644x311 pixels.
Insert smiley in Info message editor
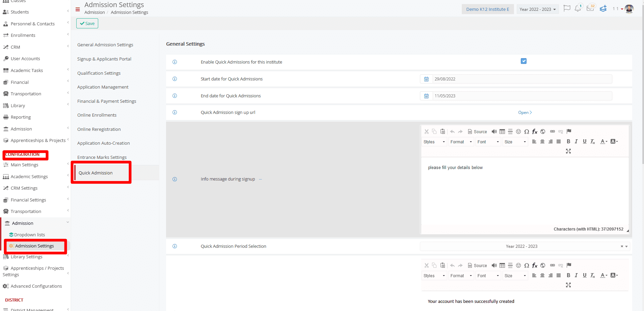(518, 131)
